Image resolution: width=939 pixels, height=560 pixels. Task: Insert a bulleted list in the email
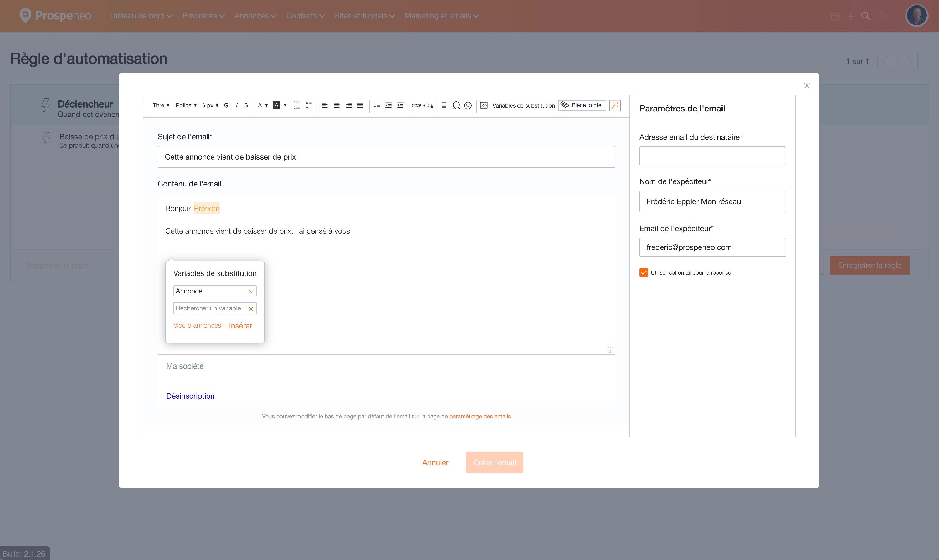coord(309,105)
